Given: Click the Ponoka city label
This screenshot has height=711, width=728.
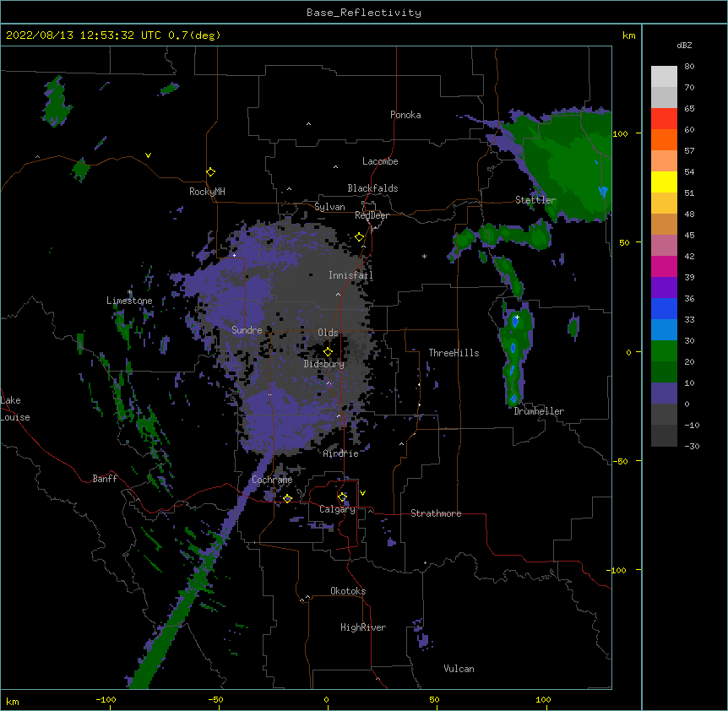Looking at the screenshot, I should (405, 115).
